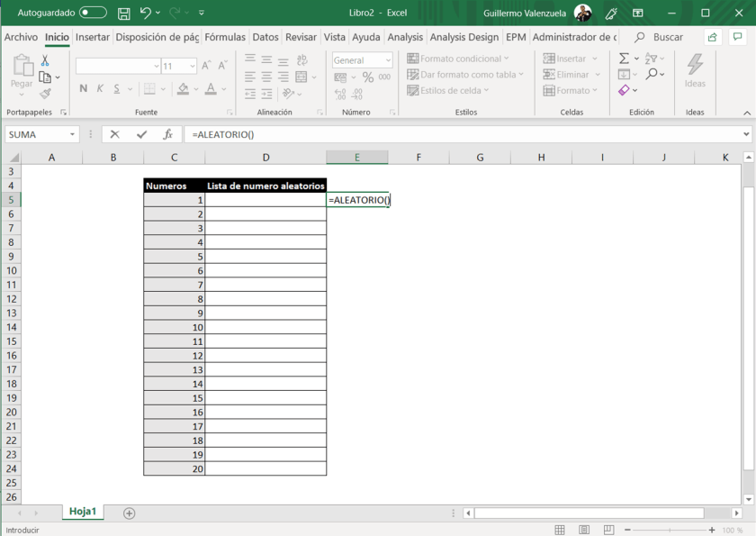Viewport: 756px width, 536px height.
Task: Toggle the Autoguardado switch
Action: click(93, 14)
